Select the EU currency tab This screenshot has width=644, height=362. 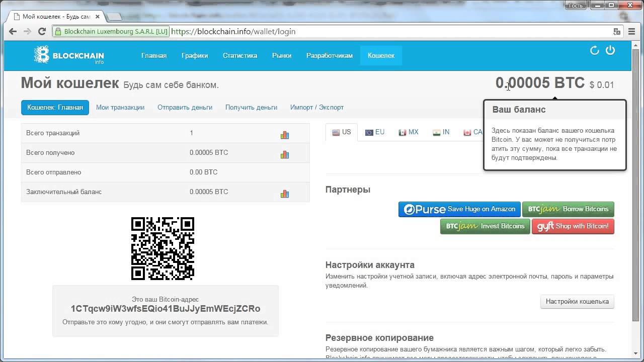(x=375, y=132)
